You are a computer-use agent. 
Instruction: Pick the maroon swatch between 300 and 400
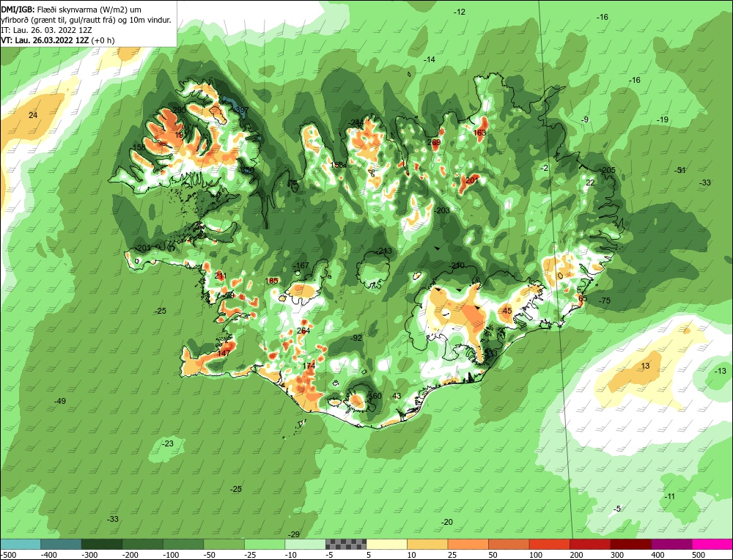[630, 544]
